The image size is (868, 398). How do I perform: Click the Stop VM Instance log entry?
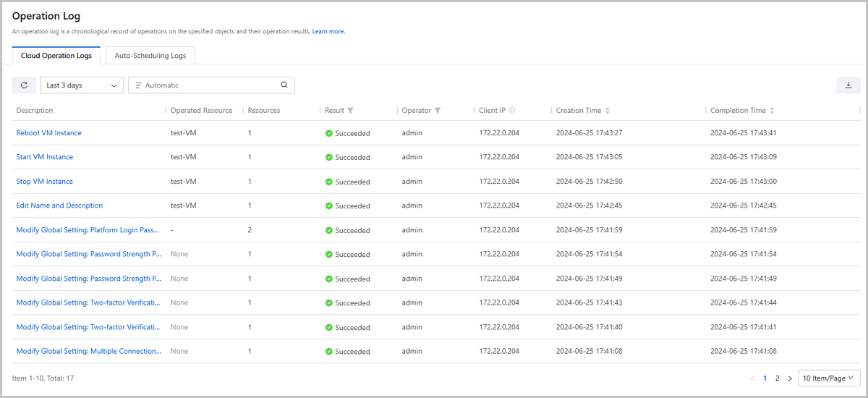tap(44, 182)
